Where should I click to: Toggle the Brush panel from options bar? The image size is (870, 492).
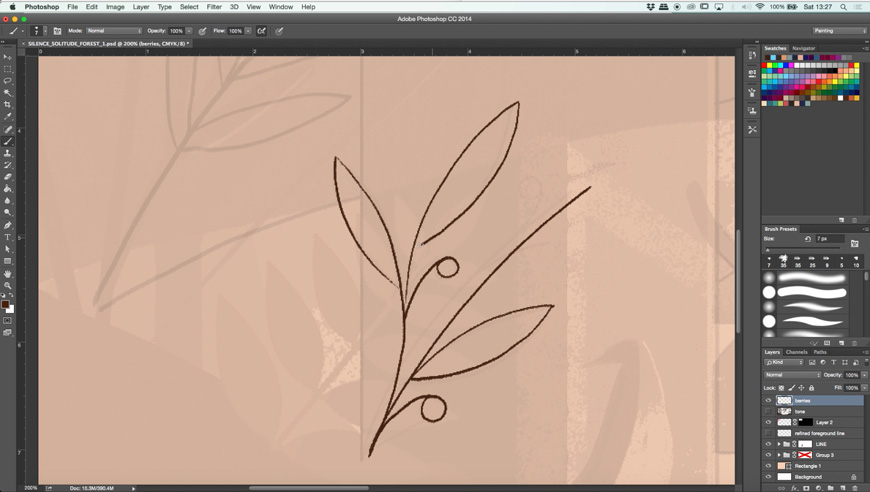57,31
